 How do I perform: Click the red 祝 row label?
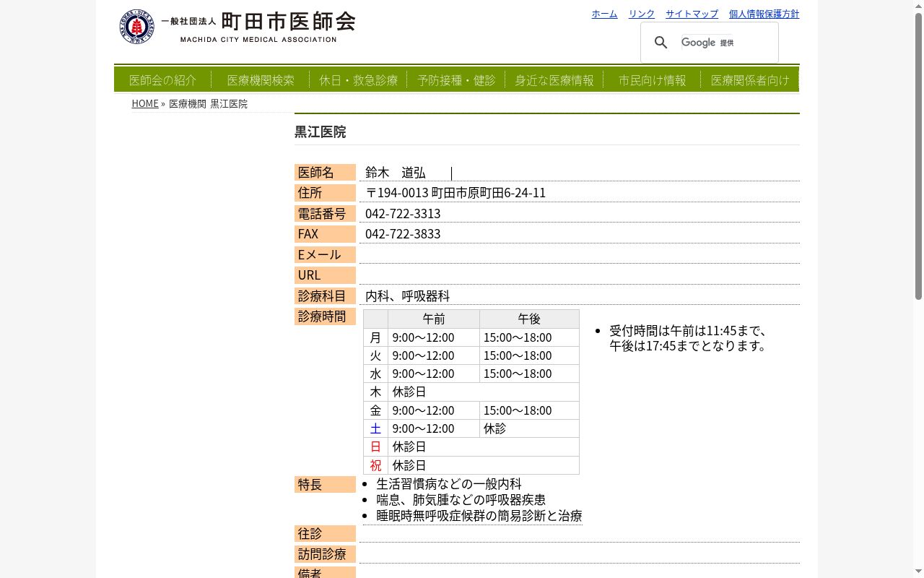pos(375,465)
